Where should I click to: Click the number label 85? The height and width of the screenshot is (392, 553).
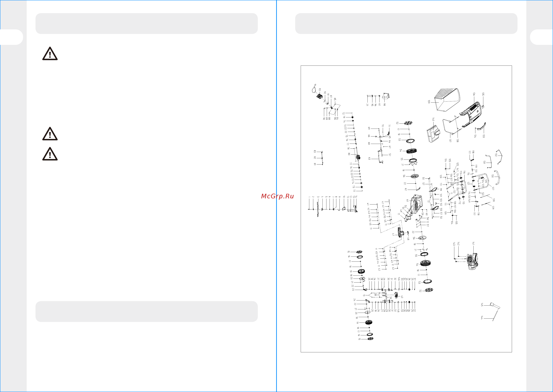(335, 99)
